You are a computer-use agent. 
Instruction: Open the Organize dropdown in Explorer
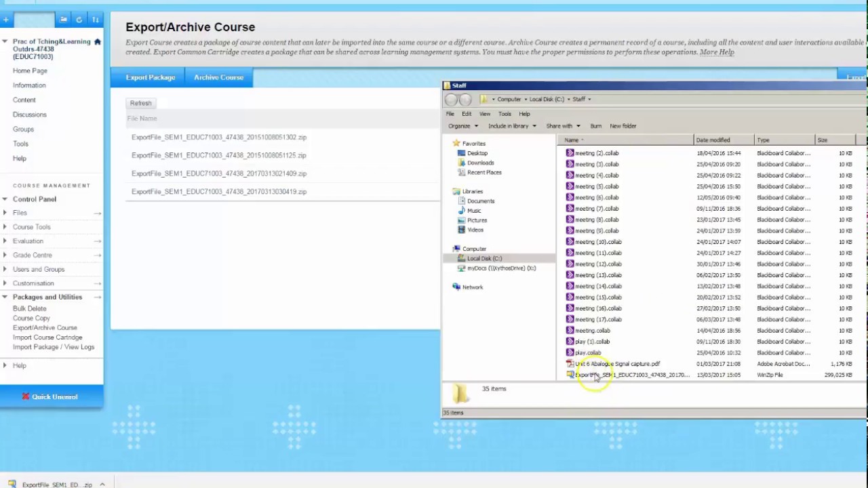[x=462, y=126]
